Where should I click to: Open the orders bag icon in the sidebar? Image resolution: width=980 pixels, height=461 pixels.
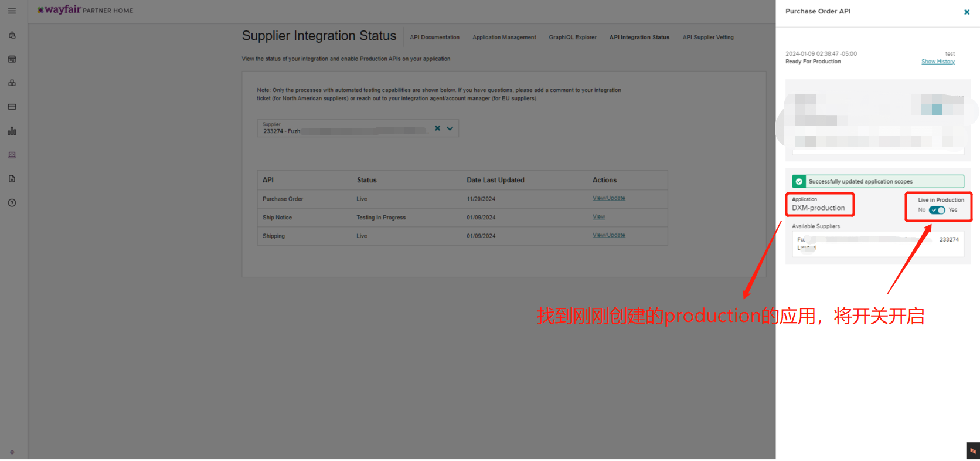coord(12,35)
